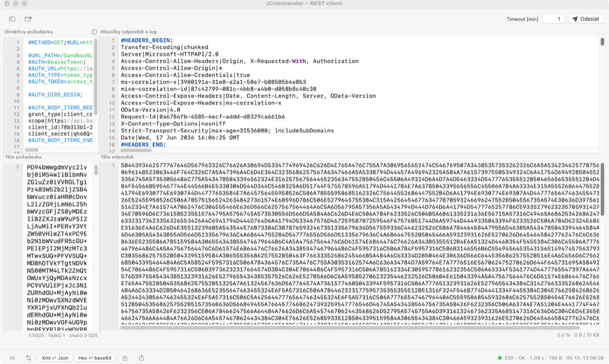Click the Transfer-Encoding|chunked header line
Viewport: 609px width, 364px height.
click(164, 47)
